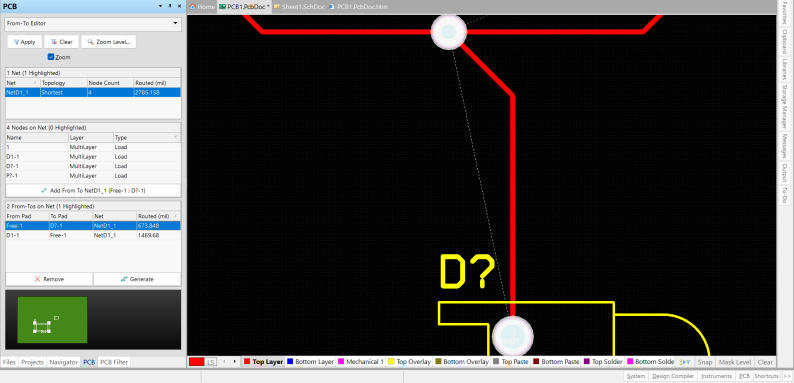
Task: Remove the selected From-To
Action: click(x=49, y=279)
